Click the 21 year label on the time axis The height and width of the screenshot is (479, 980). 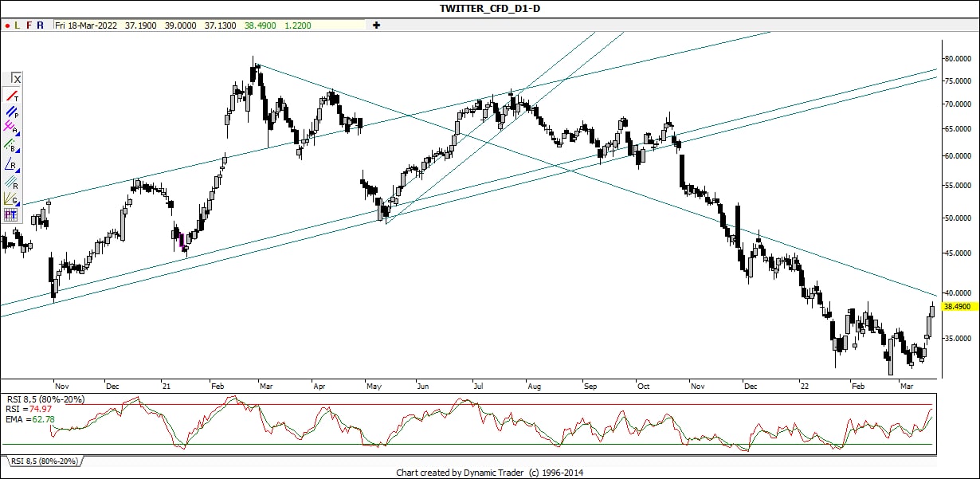pos(168,386)
